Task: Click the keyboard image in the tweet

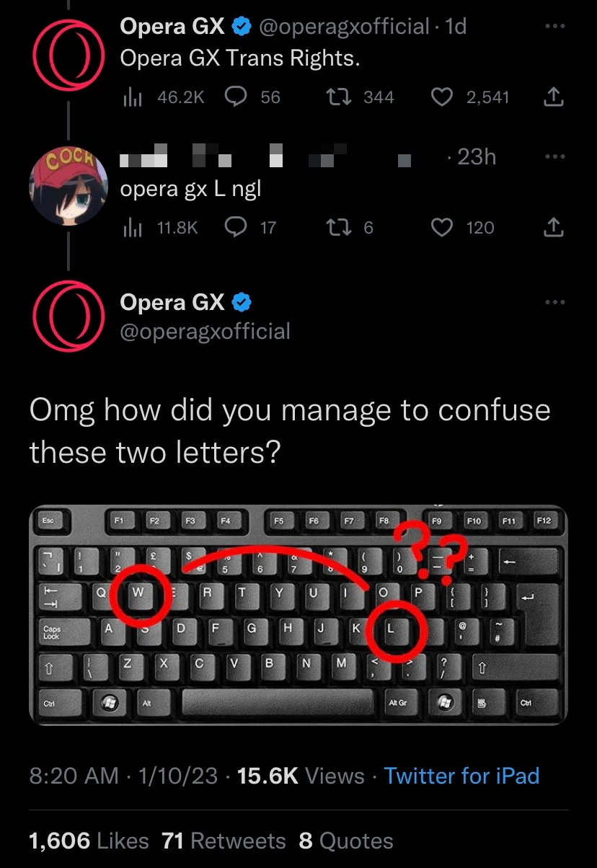Action: [x=298, y=613]
